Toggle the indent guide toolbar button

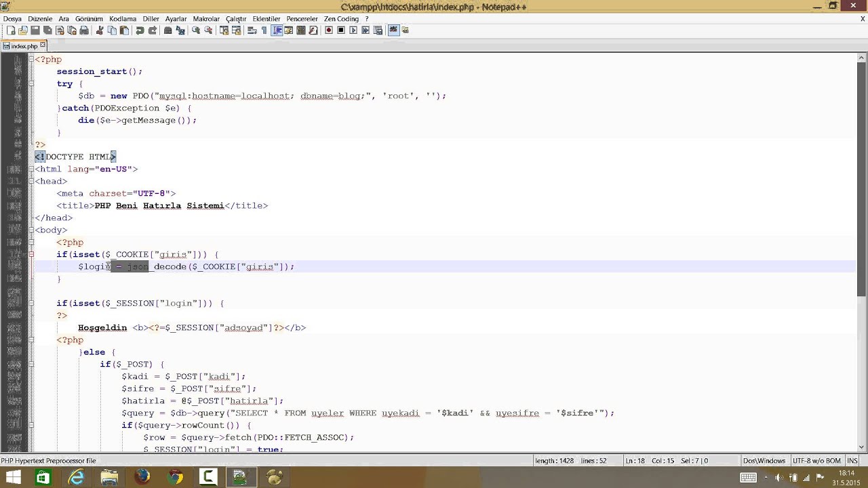[277, 30]
